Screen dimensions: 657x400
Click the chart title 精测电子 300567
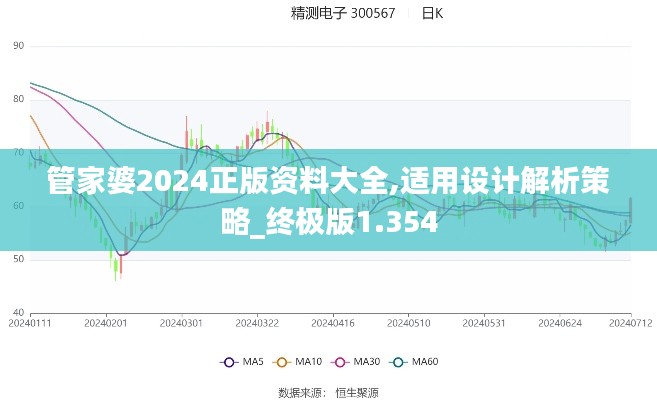pyautogui.click(x=343, y=13)
